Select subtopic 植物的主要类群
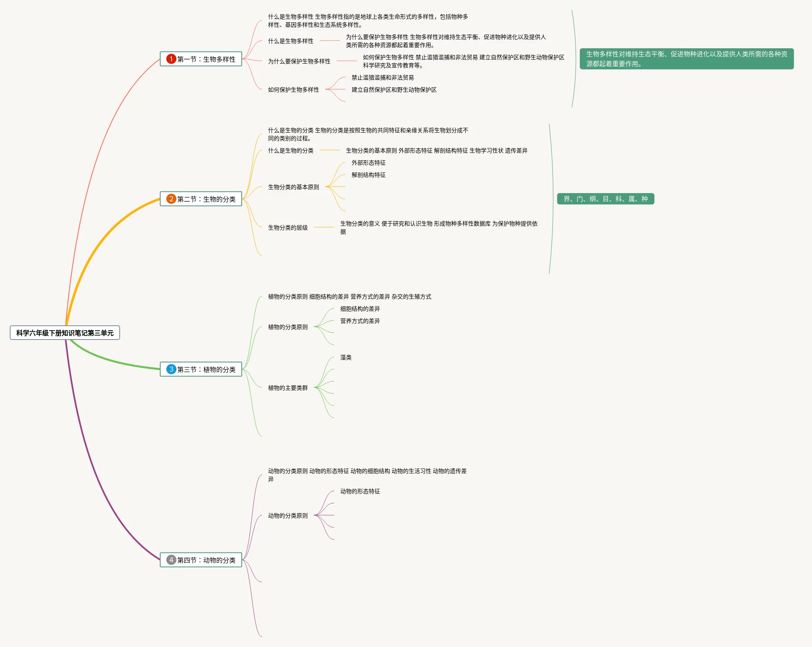Image resolution: width=812 pixels, height=647 pixels. pos(288,388)
